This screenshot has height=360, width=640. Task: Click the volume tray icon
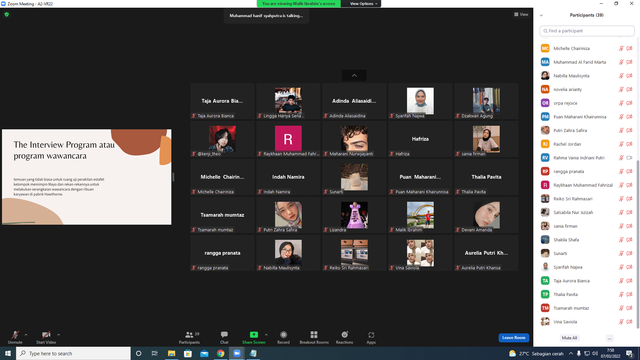click(x=595, y=353)
